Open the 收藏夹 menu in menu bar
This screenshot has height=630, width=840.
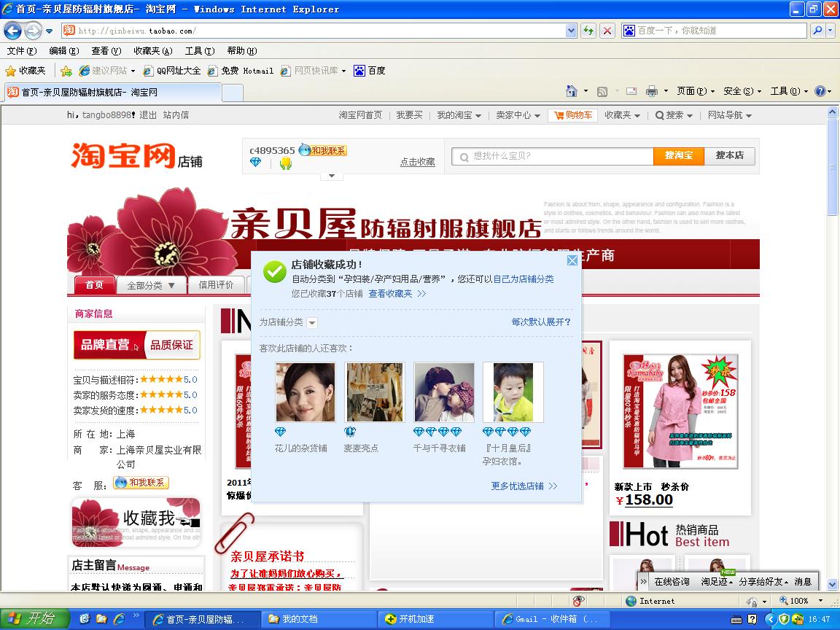tap(152, 51)
